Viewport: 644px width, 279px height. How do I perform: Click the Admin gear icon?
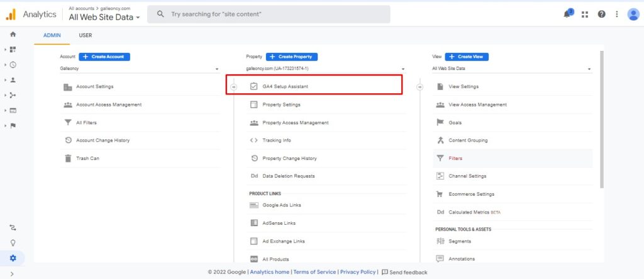pyautogui.click(x=13, y=258)
